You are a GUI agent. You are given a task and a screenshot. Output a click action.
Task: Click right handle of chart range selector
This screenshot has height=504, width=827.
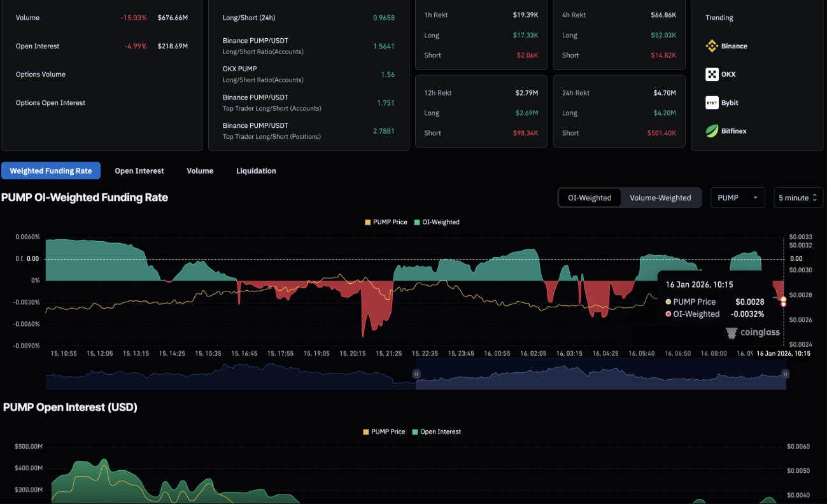[786, 374]
